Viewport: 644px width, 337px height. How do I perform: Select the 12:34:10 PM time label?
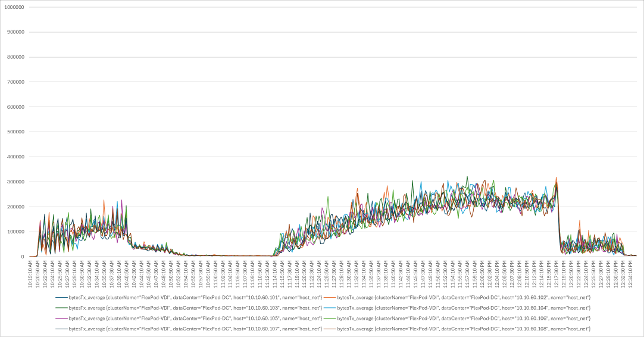(x=630, y=273)
